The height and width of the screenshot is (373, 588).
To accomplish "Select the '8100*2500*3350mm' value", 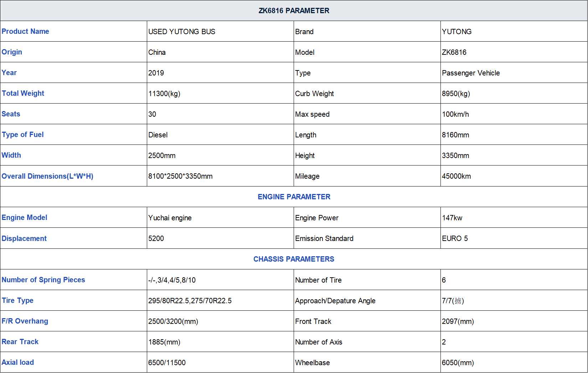I will 180,176.
